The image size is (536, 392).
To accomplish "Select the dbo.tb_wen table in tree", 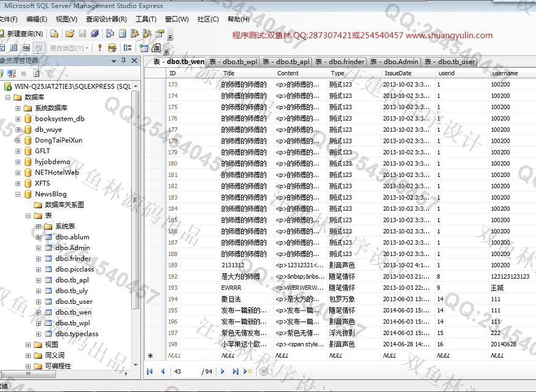I will pyautogui.click(x=73, y=312).
